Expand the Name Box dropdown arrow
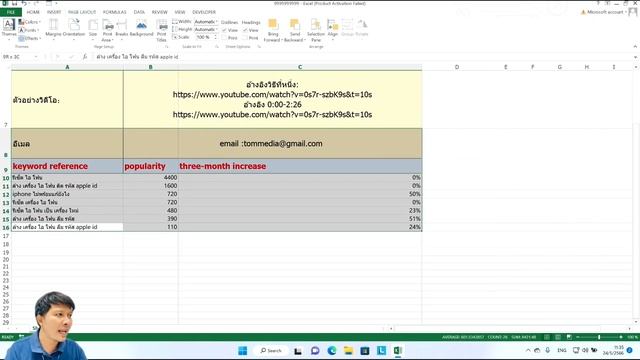Image resolution: width=640 pixels, height=360 pixels. (x=36, y=57)
